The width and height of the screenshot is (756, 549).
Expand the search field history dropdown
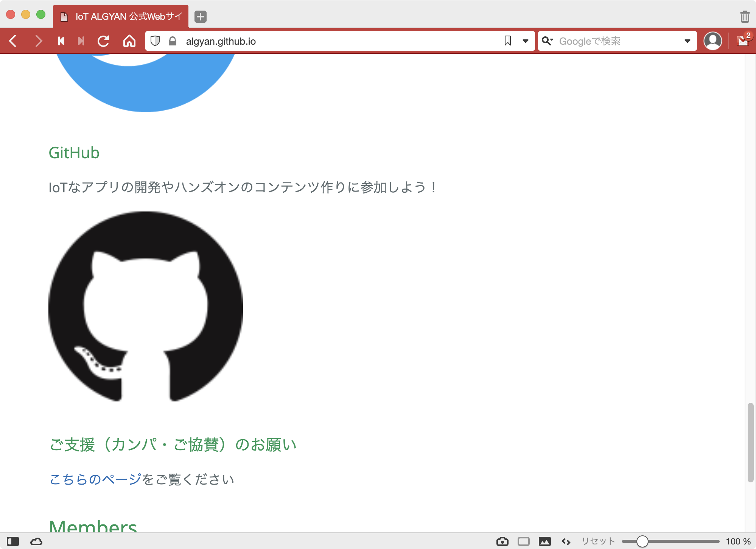[x=688, y=41]
